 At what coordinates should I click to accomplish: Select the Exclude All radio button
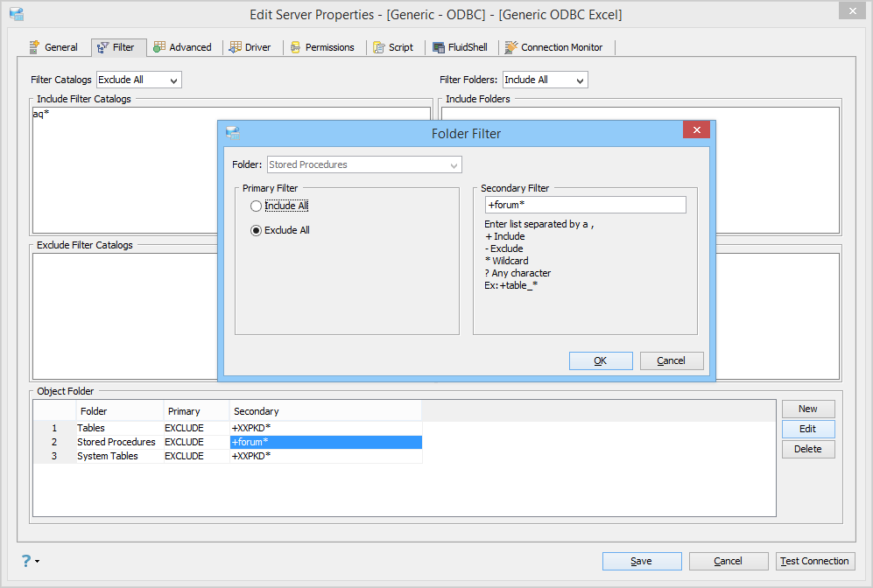coord(256,230)
